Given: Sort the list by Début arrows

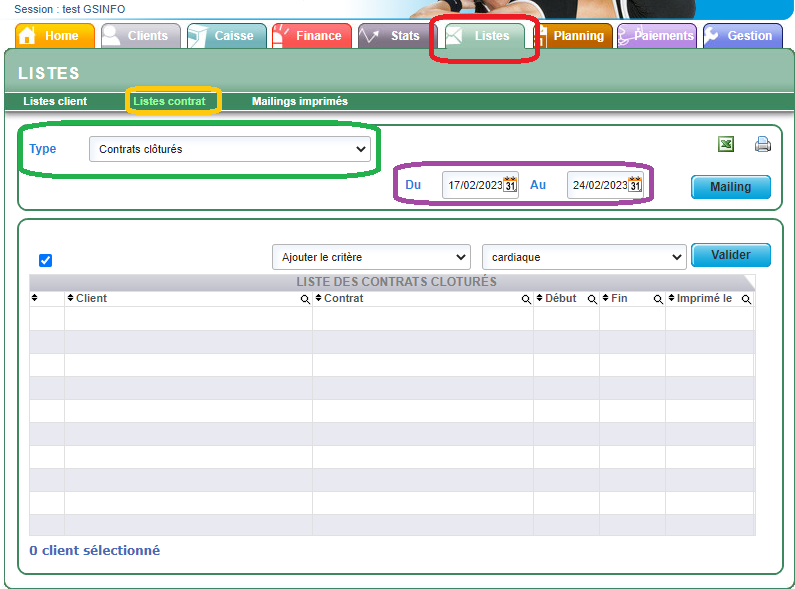Looking at the screenshot, I should coord(539,298).
